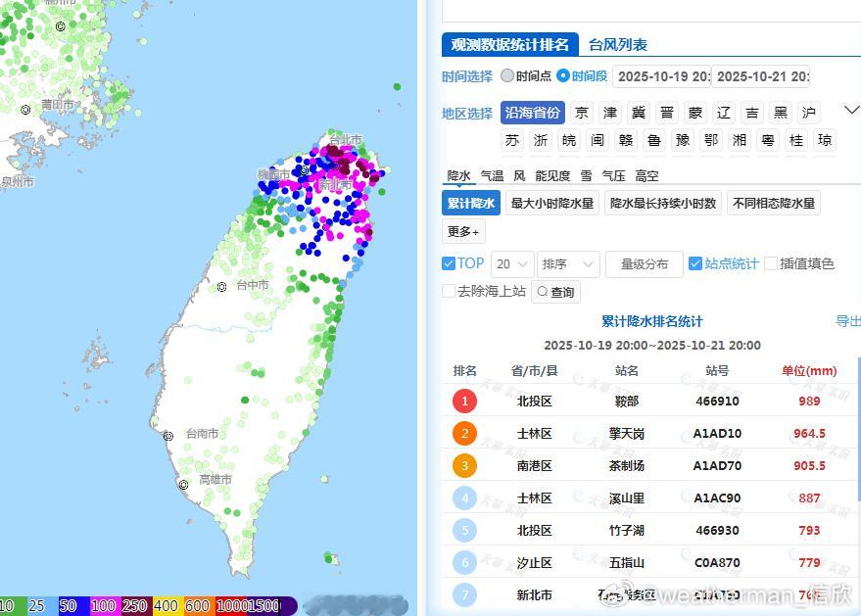Select the 最大小时降水量 statistic button
This screenshot has width=861, height=616.
(551, 203)
